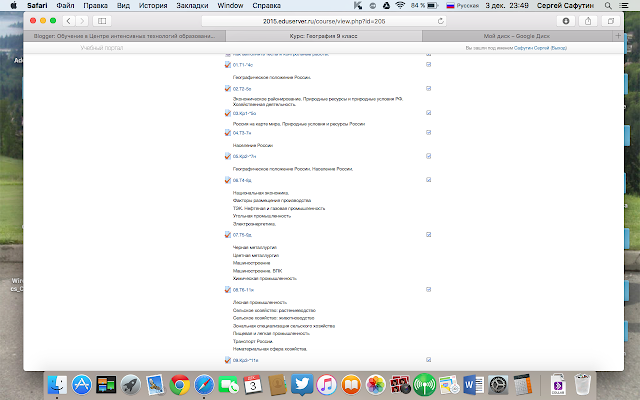Image resolution: width=640 pixels, height=400 pixels.
Task: Click the Учебный портал header text
Action: click(x=102, y=48)
